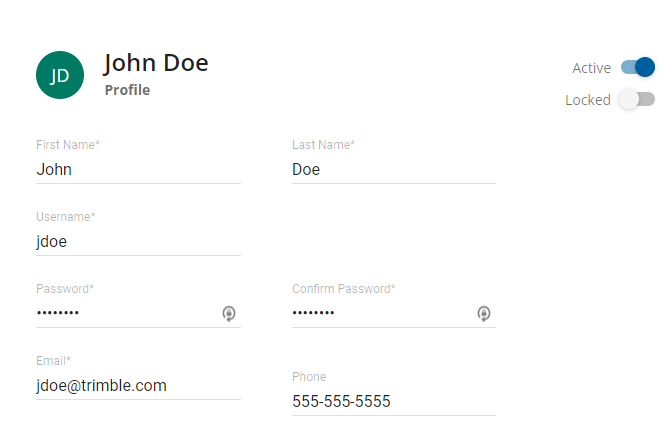
Task: Focus the Last Name field containing Doe
Action: [393, 170]
